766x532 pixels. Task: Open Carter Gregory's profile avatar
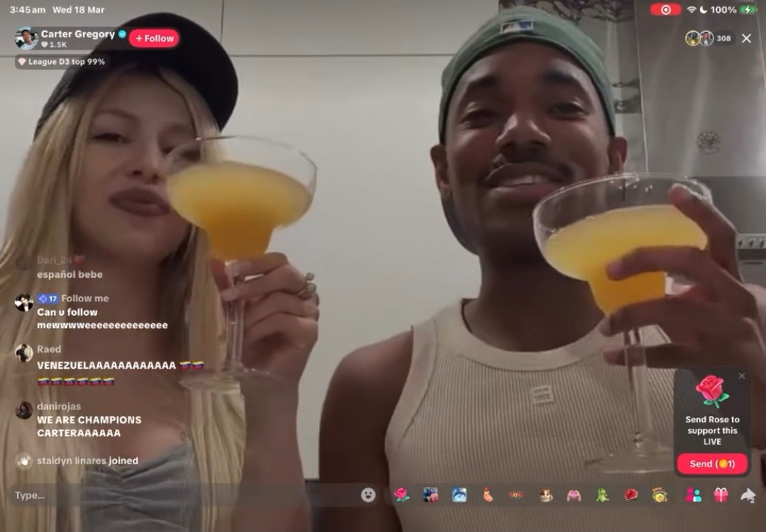pyautogui.click(x=26, y=38)
